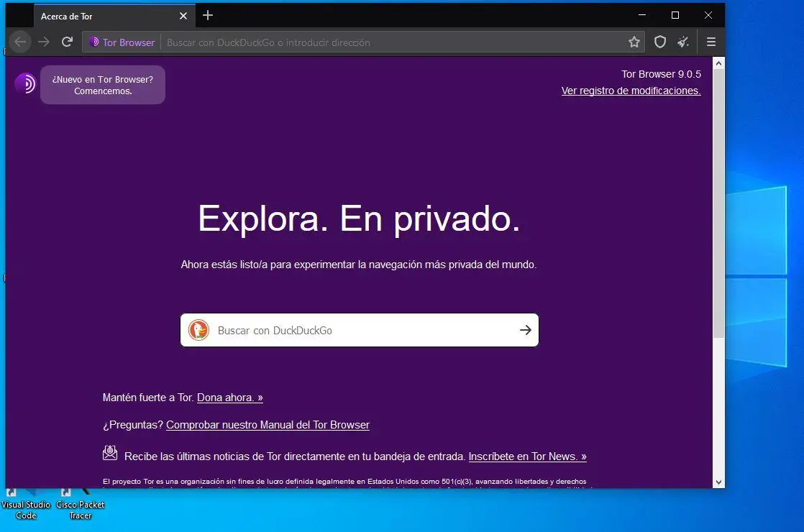Viewport: 804px width, 532px height.
Task: Bookmark this page with the star icon
Action: 634,42
